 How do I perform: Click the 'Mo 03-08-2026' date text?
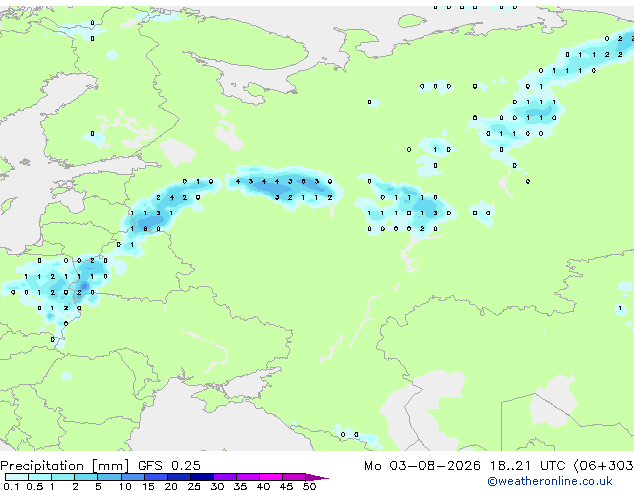[x=422, y=466]
